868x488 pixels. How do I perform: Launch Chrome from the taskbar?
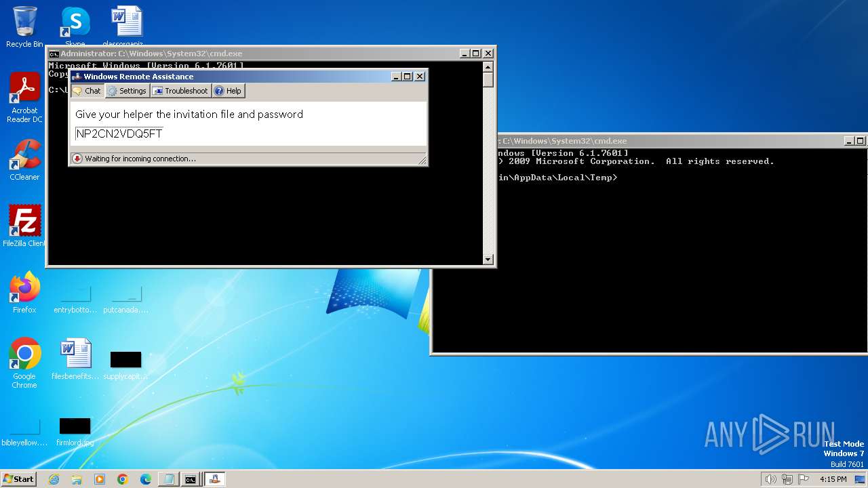(123, 479)
